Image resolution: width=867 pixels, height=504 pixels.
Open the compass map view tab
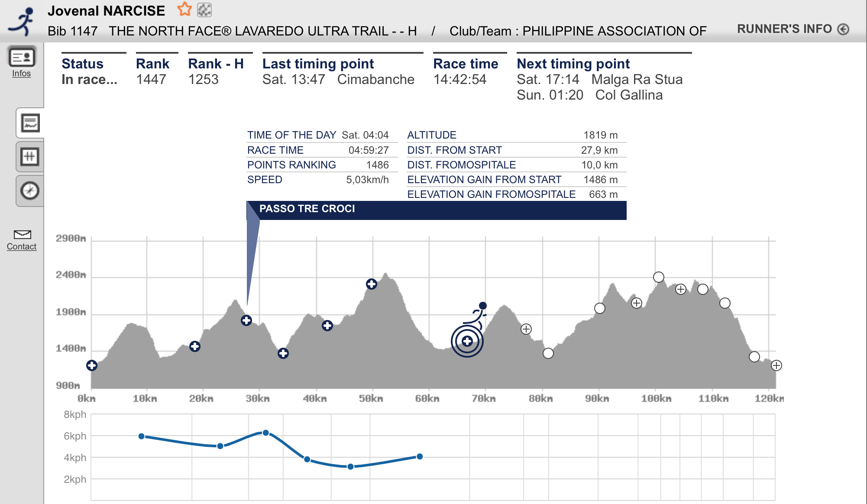pyautogui.click(x=30, y=191)
